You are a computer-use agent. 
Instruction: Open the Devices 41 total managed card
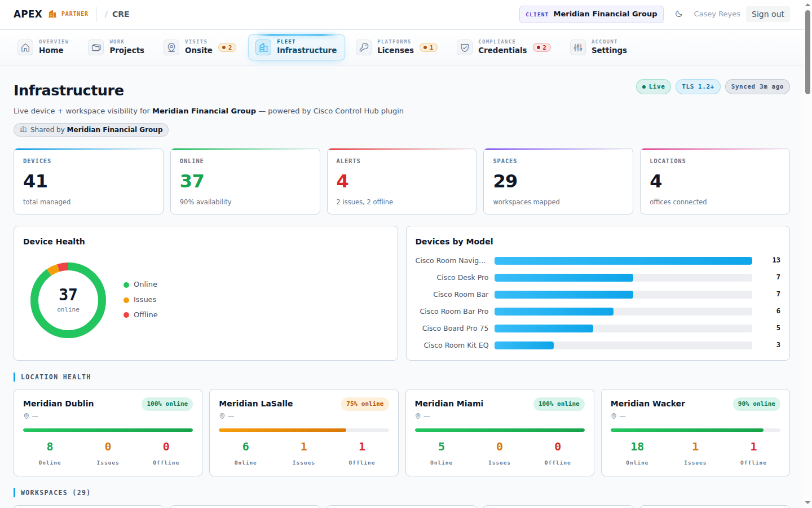pos(89,181)
